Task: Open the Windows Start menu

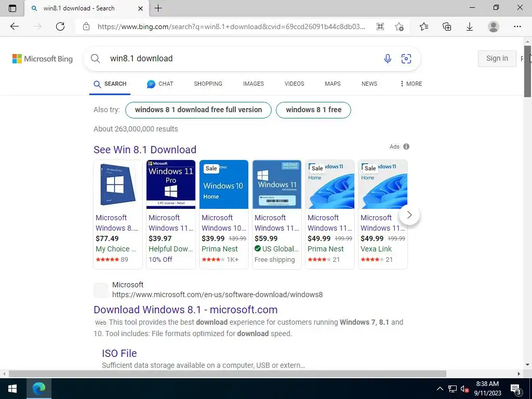Action: tap(12, 389)
